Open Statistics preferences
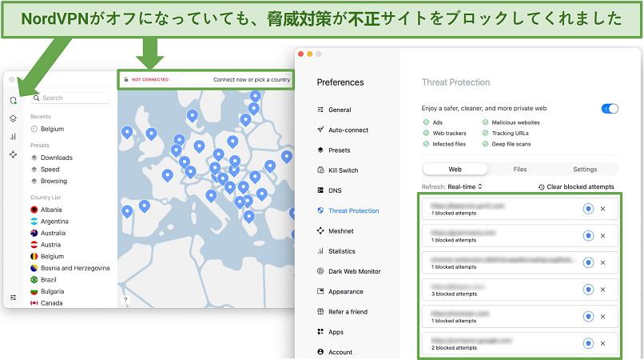 (342, 251)
